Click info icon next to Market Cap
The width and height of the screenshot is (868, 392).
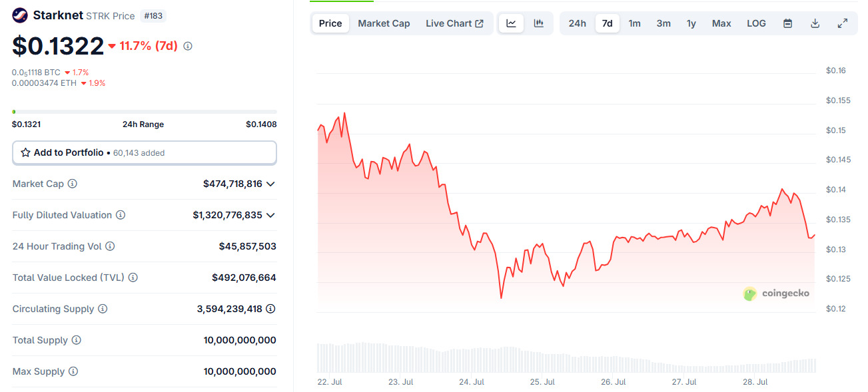[x=73, y=184]
